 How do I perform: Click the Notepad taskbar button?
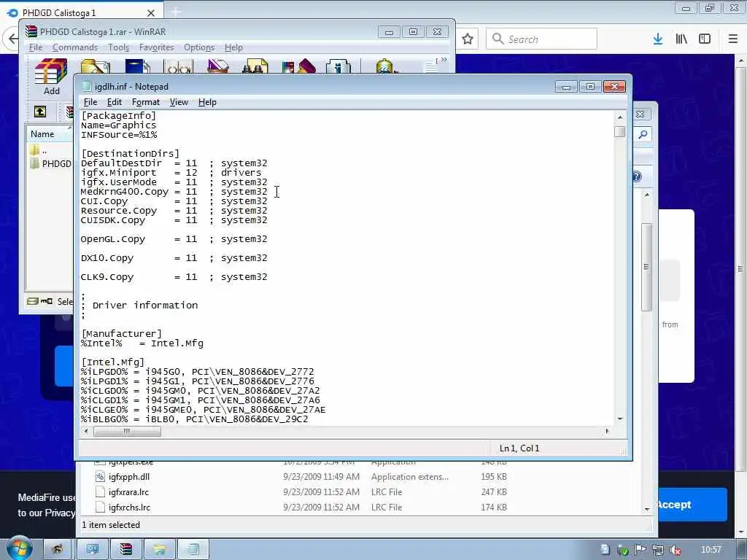pos(193,549)
